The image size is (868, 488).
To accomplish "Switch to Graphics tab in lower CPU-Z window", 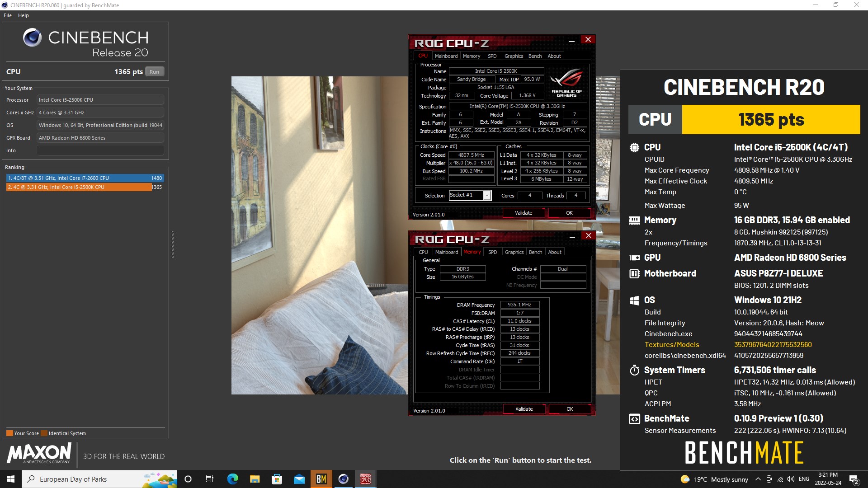I will [514, 252].
